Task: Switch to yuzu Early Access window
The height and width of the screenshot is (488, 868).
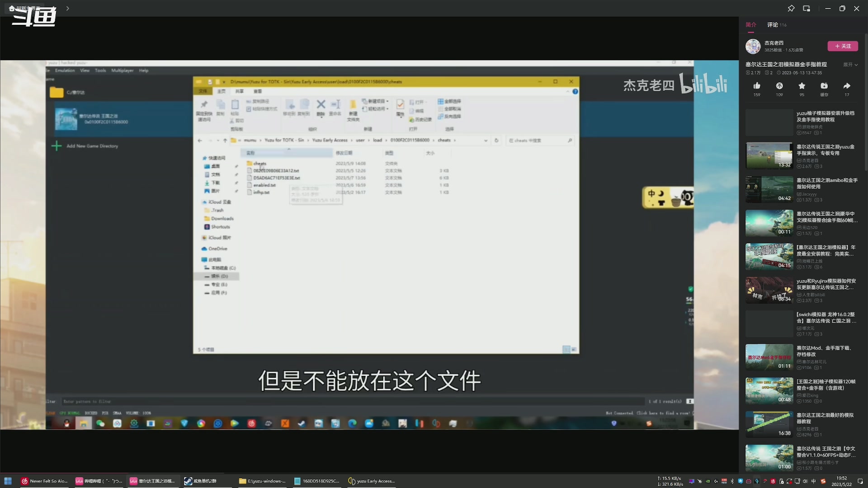Action: (372, 481)
